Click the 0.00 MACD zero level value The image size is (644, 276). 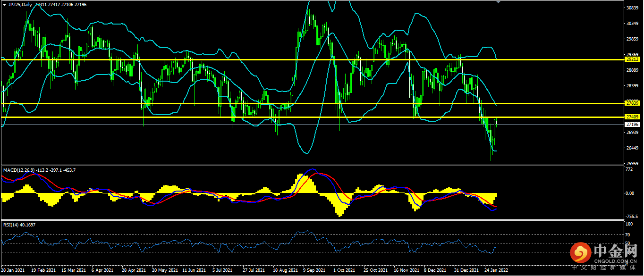point(630,193)
